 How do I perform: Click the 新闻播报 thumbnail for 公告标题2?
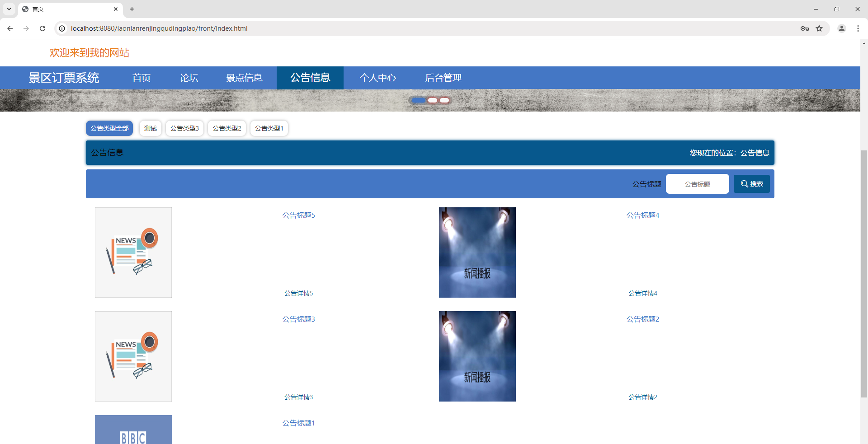coord(477,356)
